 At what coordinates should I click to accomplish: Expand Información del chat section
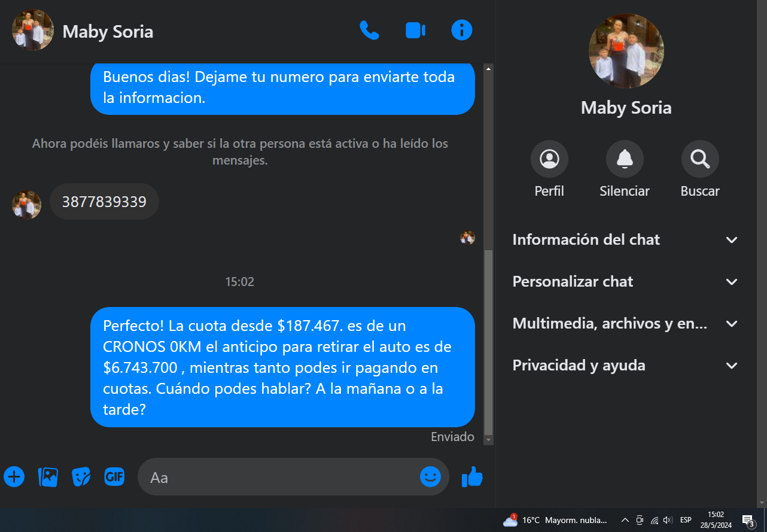626,240
